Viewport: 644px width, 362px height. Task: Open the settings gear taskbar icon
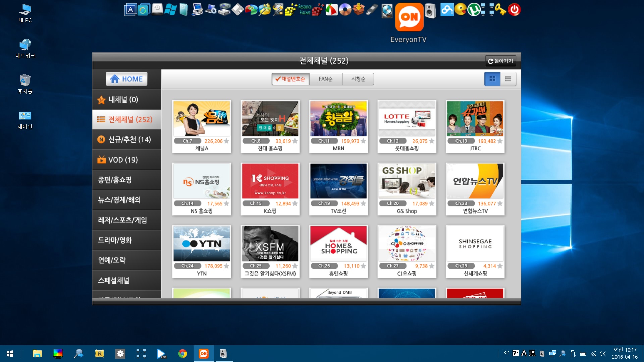[x=120, y=354]
